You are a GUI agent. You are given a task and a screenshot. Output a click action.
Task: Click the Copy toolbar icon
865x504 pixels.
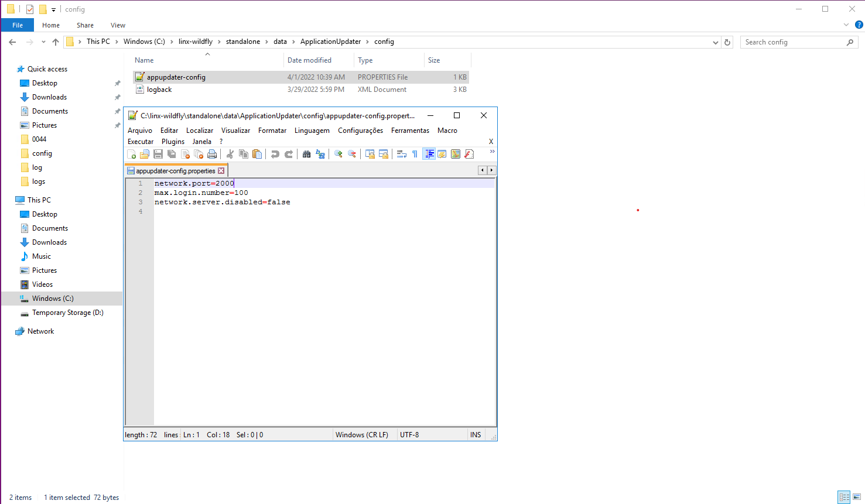(x=244, y=154)
